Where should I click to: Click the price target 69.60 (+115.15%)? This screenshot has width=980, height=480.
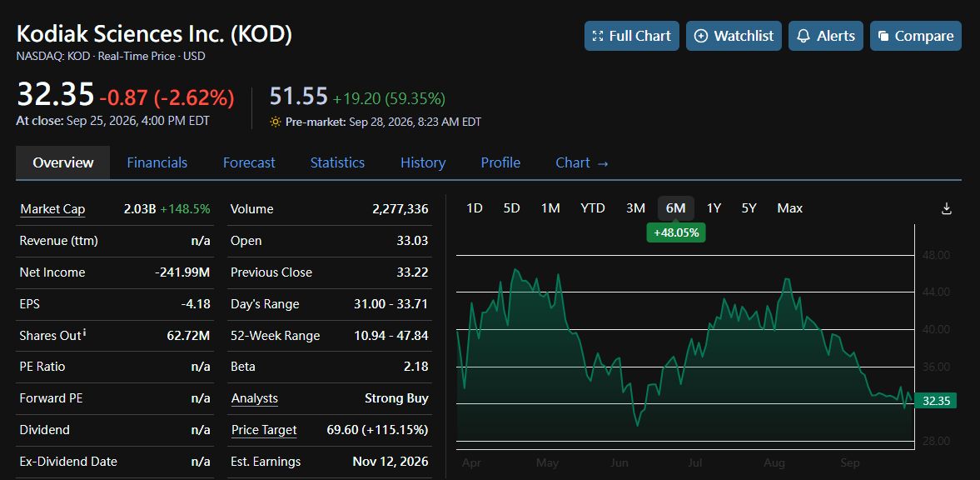[377, 430]
